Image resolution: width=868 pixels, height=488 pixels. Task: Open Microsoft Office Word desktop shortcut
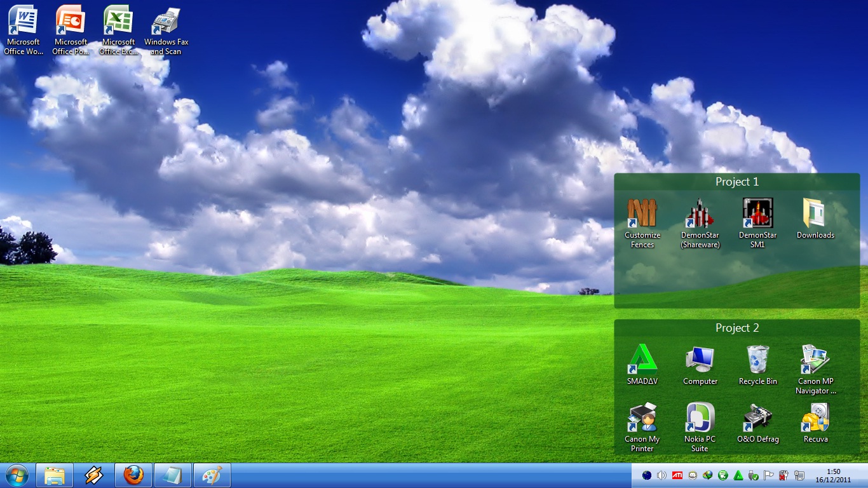[x=23, y=30]
